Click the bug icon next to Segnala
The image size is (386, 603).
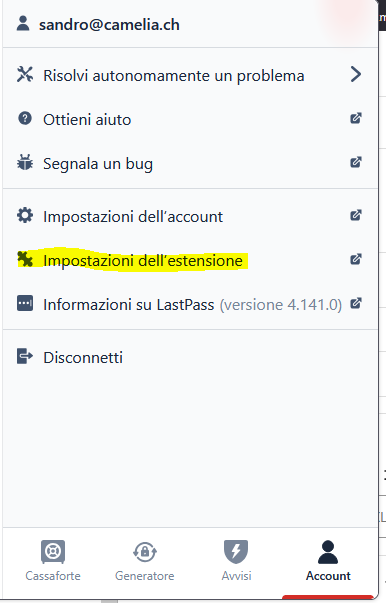tap(25, 162)
